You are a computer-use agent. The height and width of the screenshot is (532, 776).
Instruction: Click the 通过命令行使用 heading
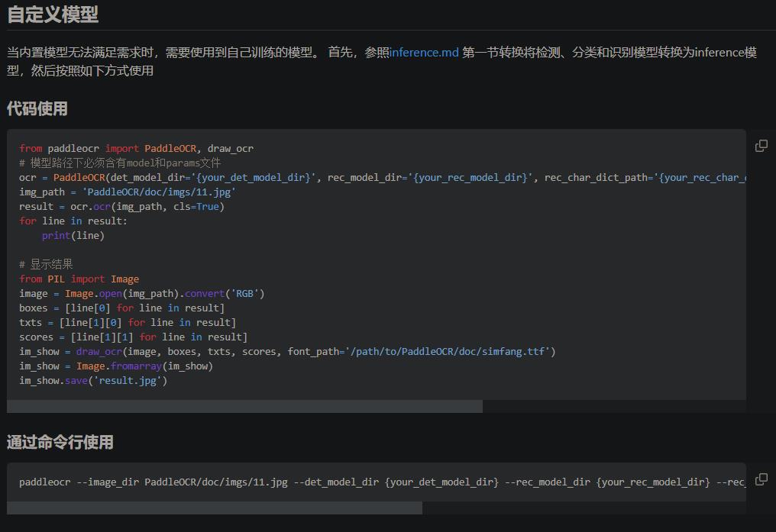click(60, 442)
